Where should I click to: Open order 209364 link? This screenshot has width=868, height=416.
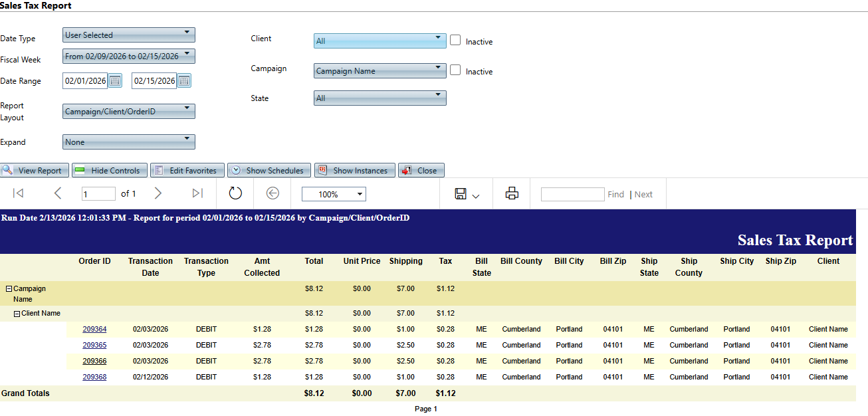(94, 329)
